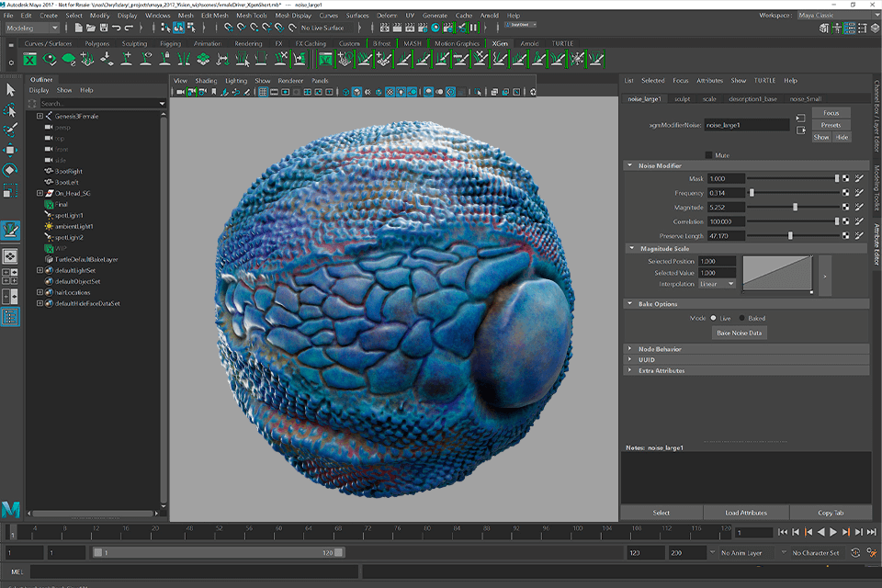
Task: Click the map icon next to Mask
Action: coord(846,178)
